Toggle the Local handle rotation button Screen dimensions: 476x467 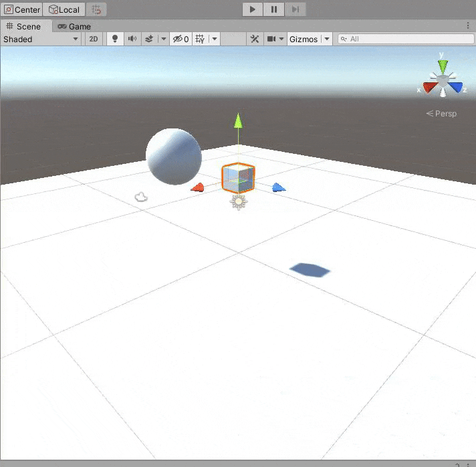64,10
